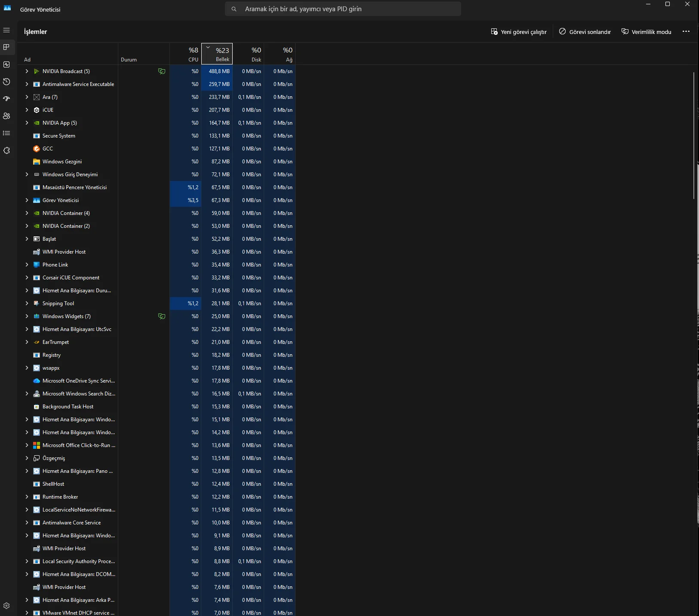The height and width of the screenshot is (616, 699).
Task: Click the 488,8 MB memory value
Action: 219,71
